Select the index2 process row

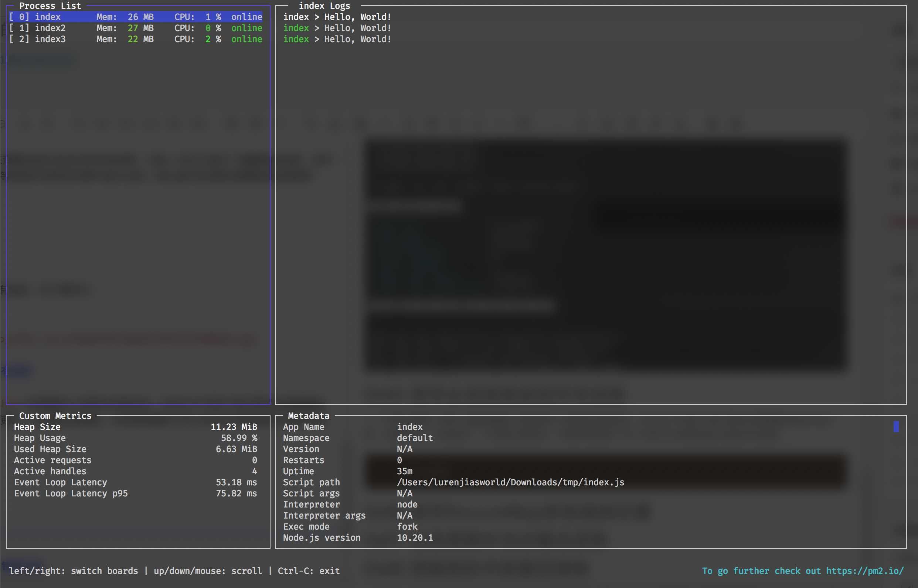(50, 28)
